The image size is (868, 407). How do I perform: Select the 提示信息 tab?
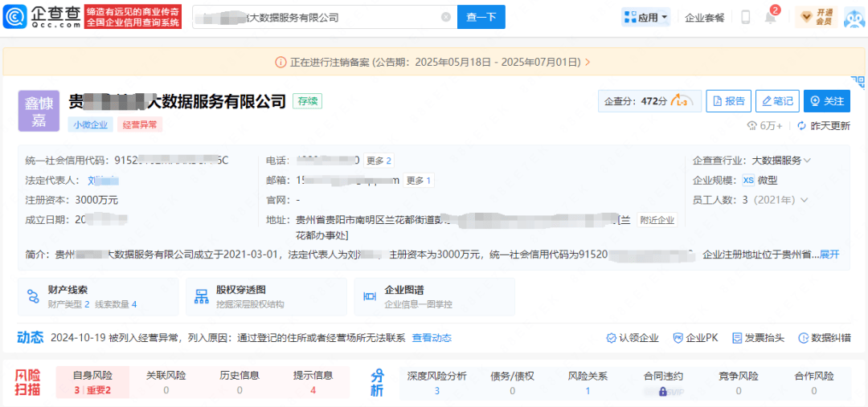(x=313, y=382)
